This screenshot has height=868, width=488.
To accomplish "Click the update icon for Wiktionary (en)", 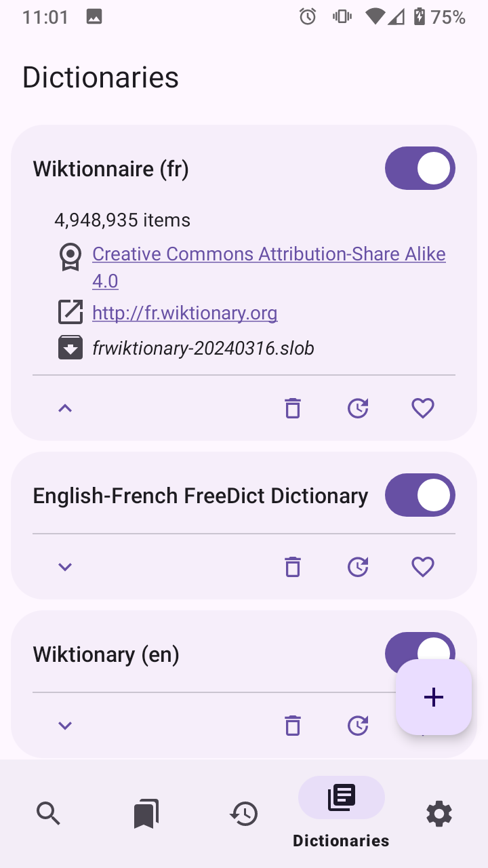I will coord(358,726).
